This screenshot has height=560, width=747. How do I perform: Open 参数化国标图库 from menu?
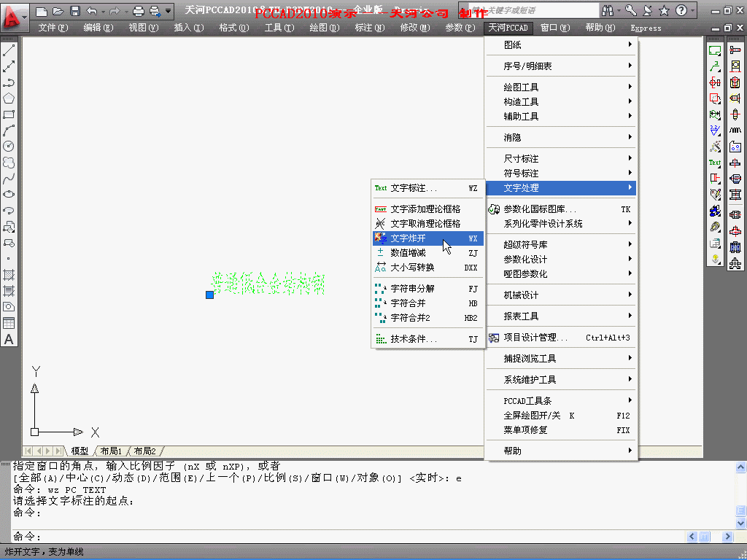561,209
